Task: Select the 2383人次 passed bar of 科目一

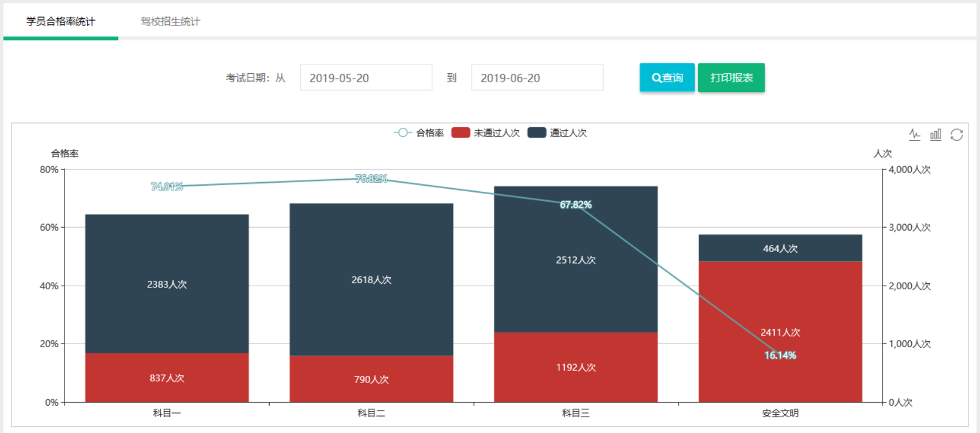Action: pyautogui.click(x=167, y=284)
